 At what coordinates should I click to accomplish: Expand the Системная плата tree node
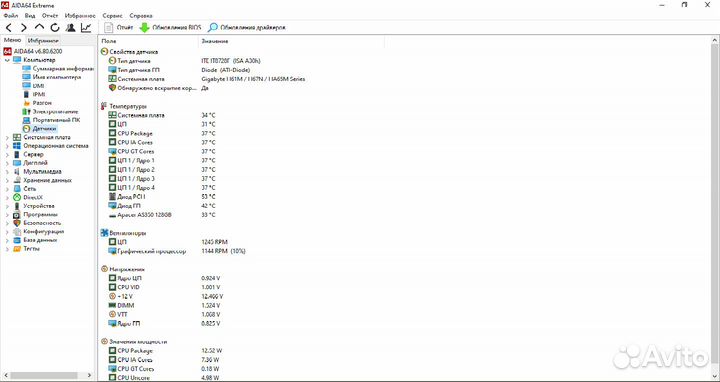click(7, 137)
